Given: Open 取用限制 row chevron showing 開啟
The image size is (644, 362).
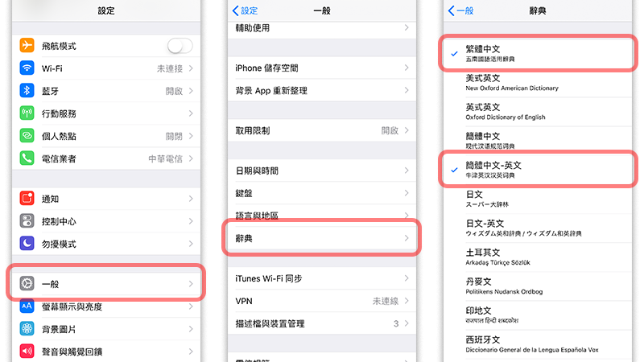Looking at the screenshot, I should [407, 130].
